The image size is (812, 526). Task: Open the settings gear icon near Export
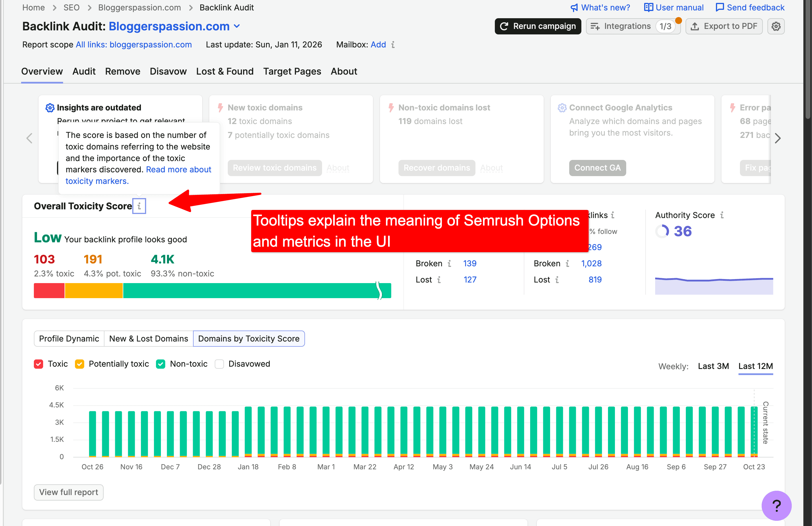(x=776, y=26)
